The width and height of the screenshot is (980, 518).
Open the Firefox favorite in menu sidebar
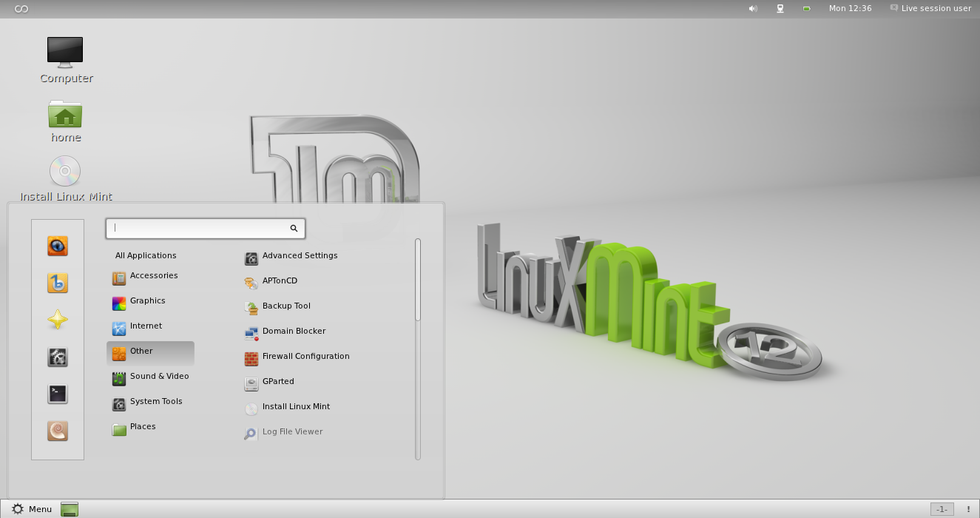click(x=58, y=246)
